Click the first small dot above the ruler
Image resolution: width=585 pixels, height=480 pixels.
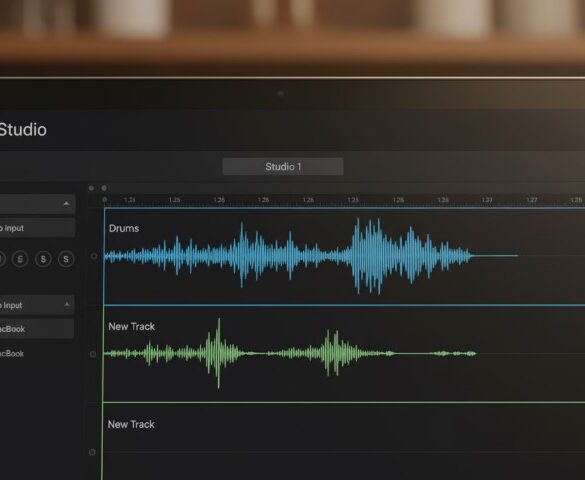point(91,188)
